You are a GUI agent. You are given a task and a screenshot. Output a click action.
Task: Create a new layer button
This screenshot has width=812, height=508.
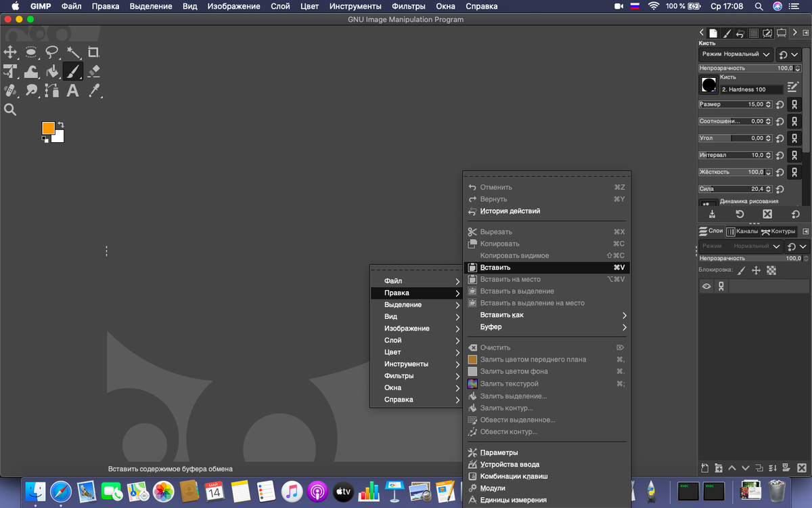point(704,468)
